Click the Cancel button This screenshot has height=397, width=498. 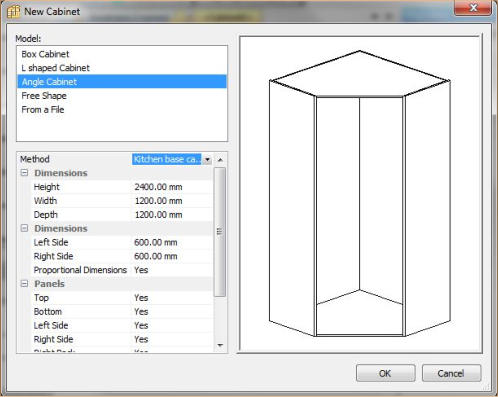coord(451,373)
